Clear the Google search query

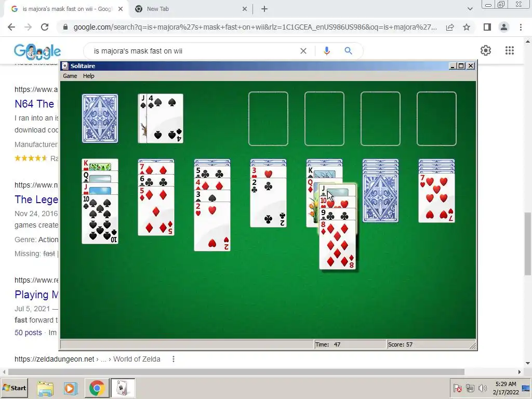point(303,51)
